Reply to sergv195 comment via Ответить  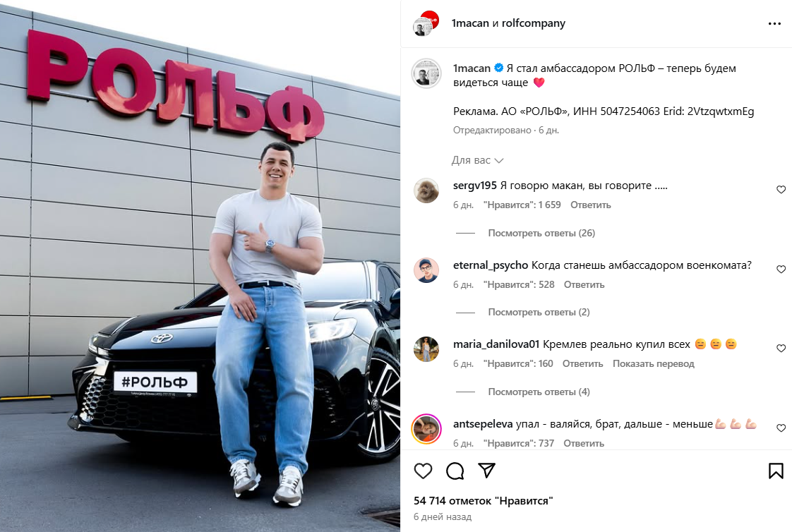tap(590, 205)
